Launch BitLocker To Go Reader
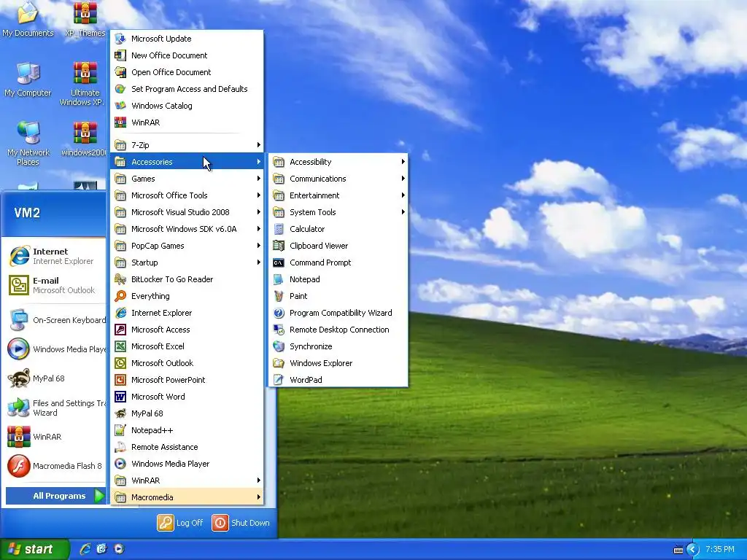 tap(187, 279)
